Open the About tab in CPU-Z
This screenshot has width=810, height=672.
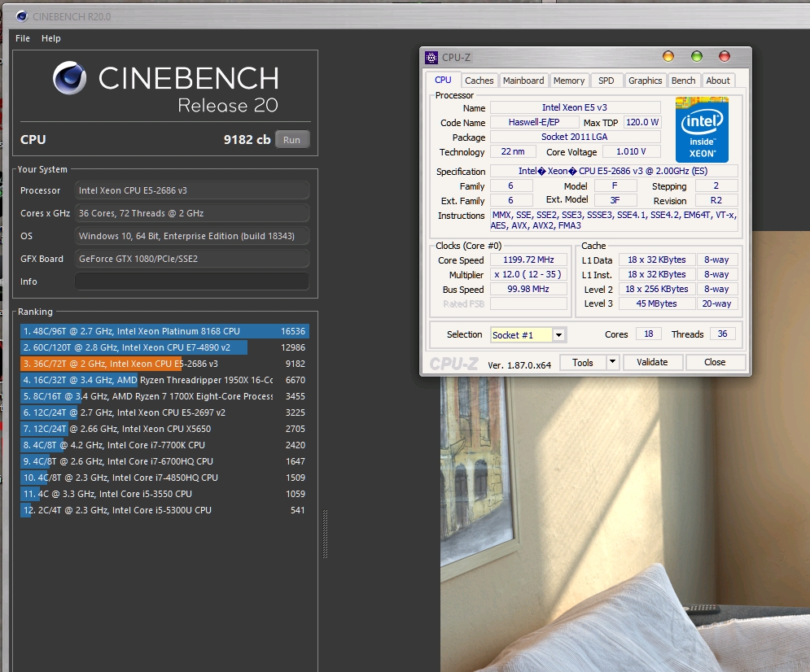[x=717, y=81]
